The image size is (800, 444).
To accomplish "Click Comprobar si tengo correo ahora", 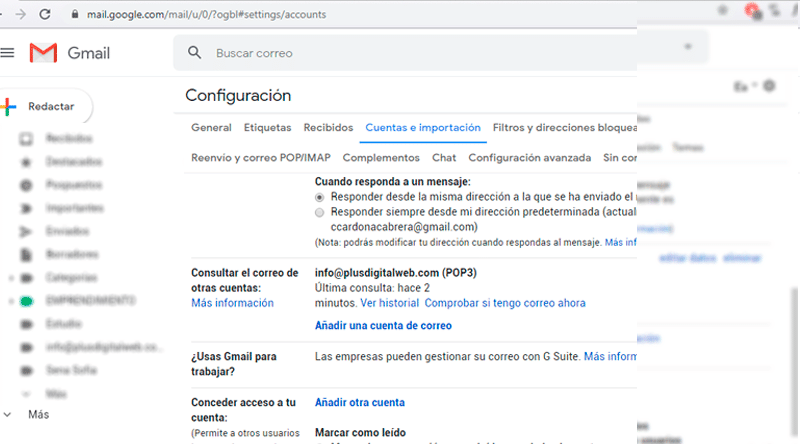I will pos(505,303).
